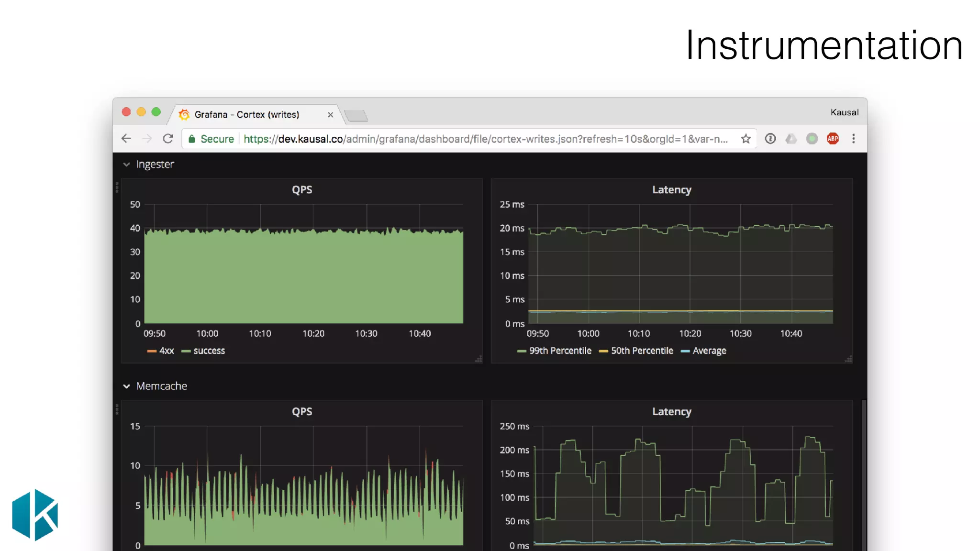
Task: Open Chrome's three-dot menu
Action: (x=853, y=139)
